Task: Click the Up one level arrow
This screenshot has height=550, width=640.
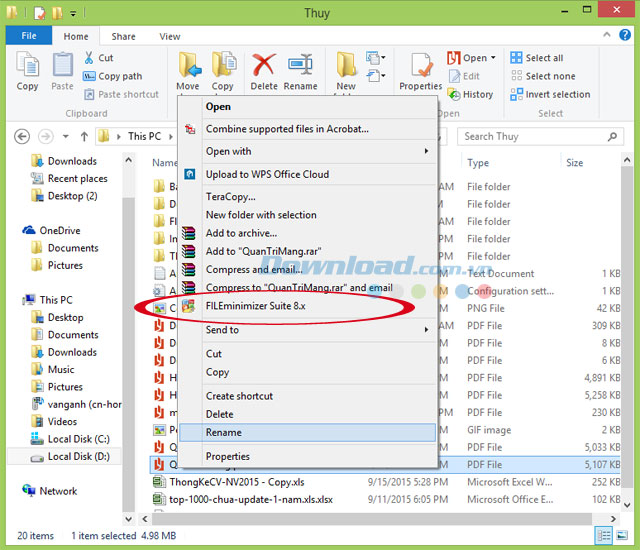Action: click(x=84, y=136)
